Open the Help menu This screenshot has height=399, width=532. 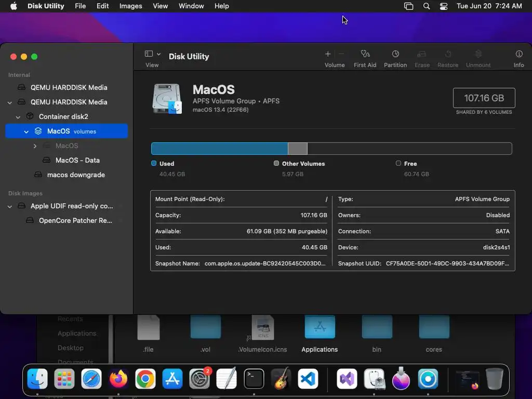click(x=221, y=6)
